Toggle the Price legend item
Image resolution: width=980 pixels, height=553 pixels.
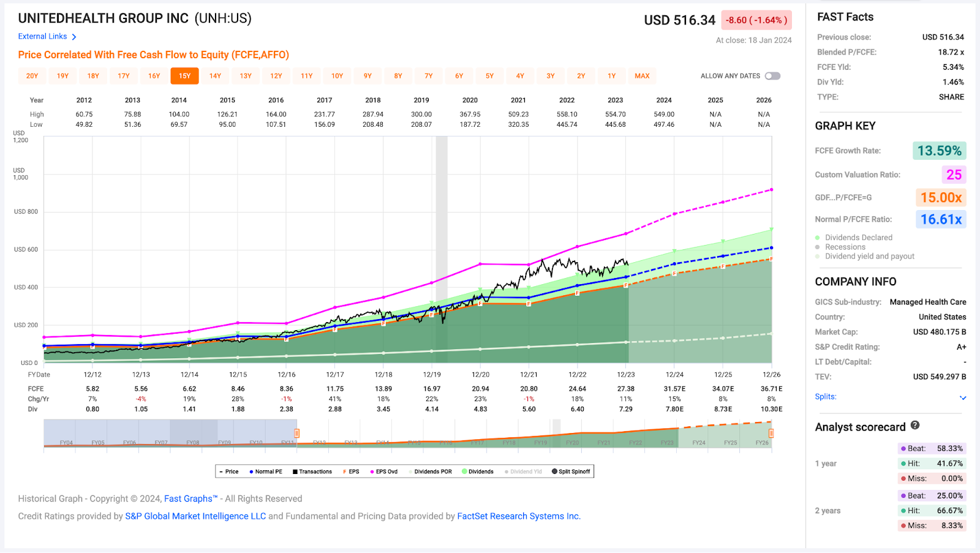point(229,472)
